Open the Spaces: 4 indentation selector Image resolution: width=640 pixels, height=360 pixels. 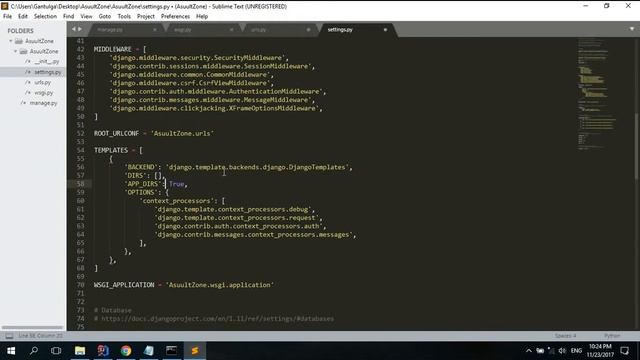click(565, 336)
